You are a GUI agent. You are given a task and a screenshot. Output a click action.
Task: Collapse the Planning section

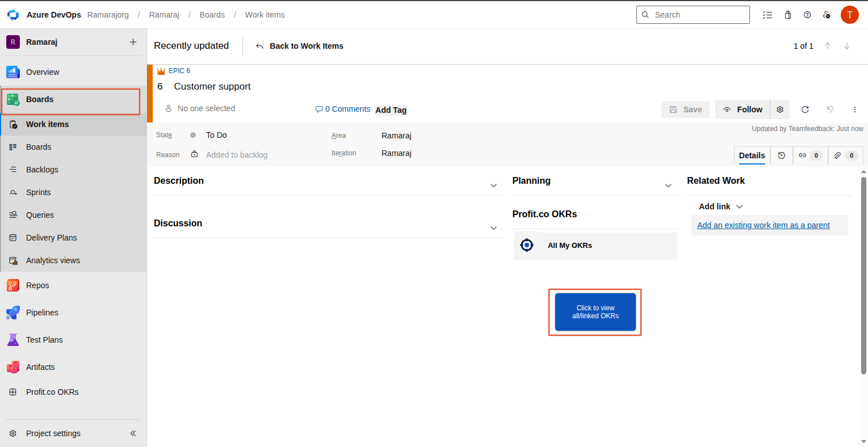[668, 185]
